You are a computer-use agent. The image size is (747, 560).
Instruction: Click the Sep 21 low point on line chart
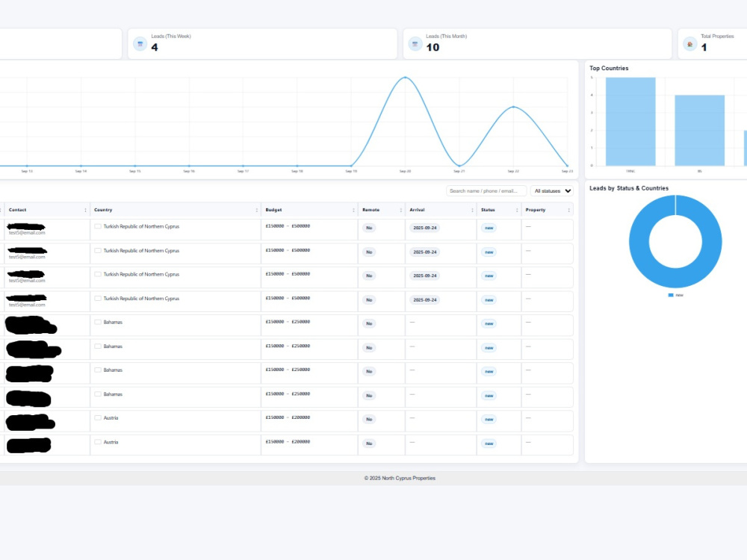pos(459,166)
